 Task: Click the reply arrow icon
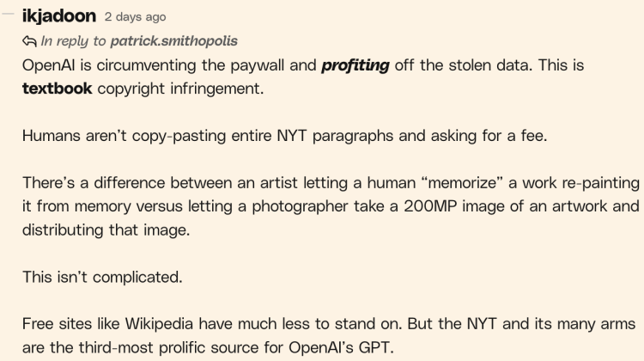click(29, 41)
